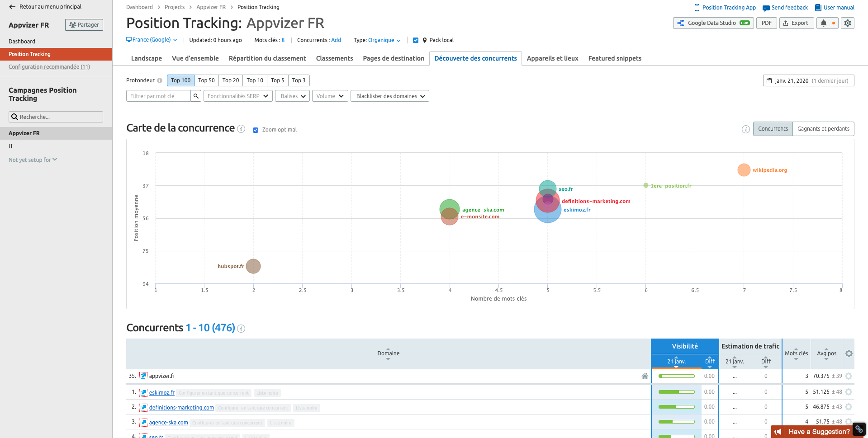Select Top 3 depth option

pos(299,80)
